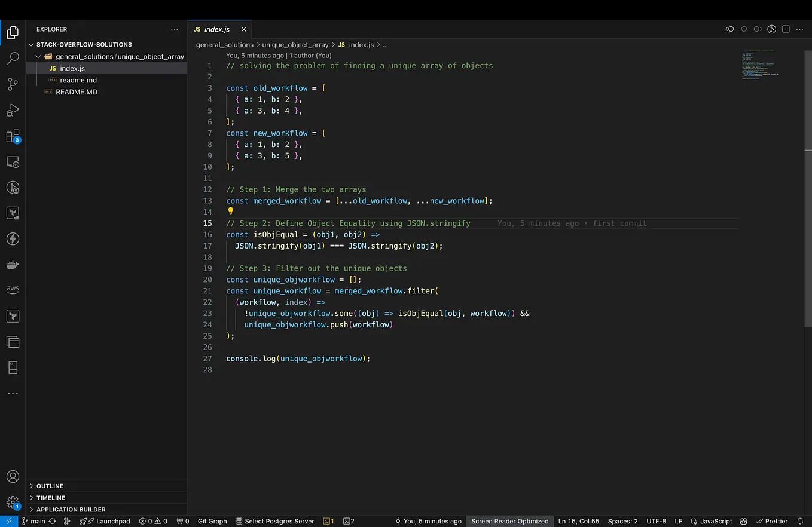Select the index.js editor tab

point(216,29)
